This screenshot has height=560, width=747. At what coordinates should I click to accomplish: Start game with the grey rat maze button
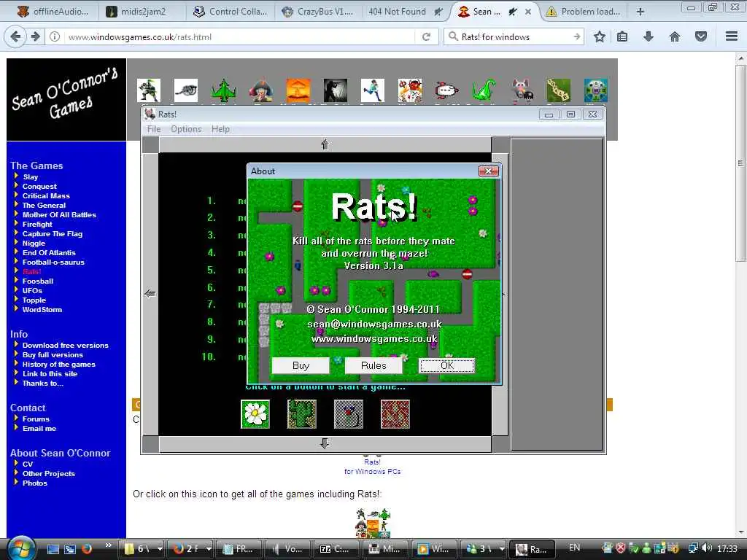point(349,414)
